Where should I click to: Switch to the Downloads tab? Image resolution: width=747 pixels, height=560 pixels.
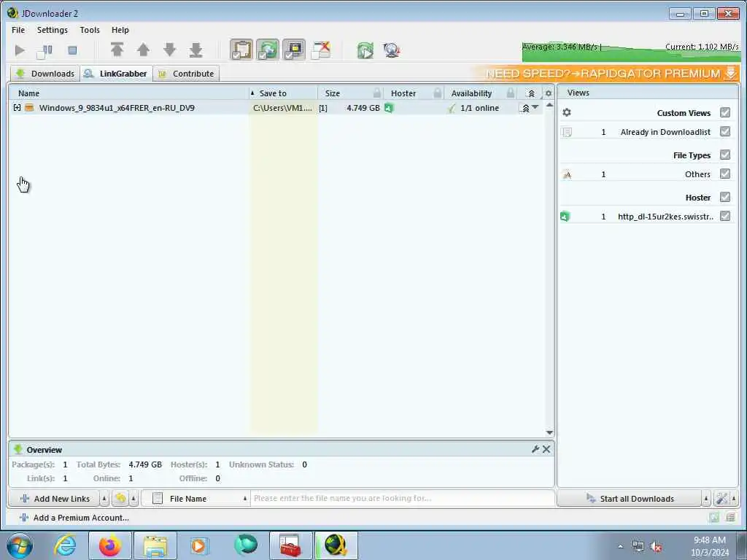coord(45,74)
